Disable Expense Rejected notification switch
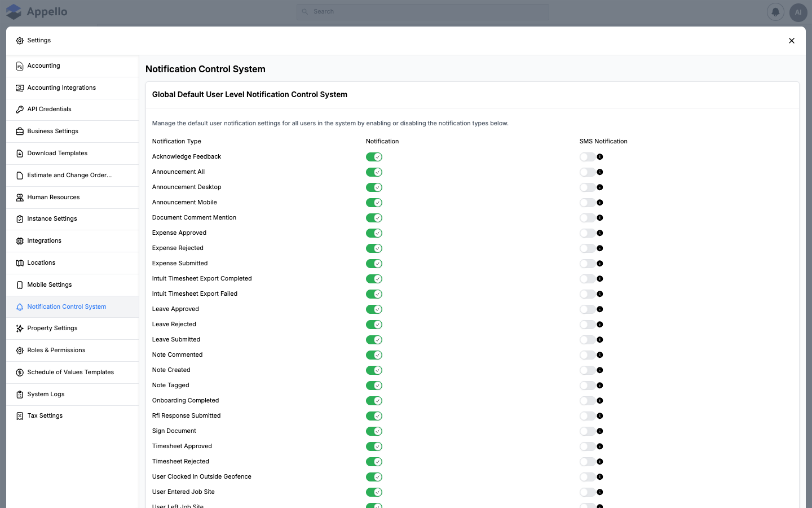Image resolution: width=812 pixels, height=508 pixels. click(374, 248)
